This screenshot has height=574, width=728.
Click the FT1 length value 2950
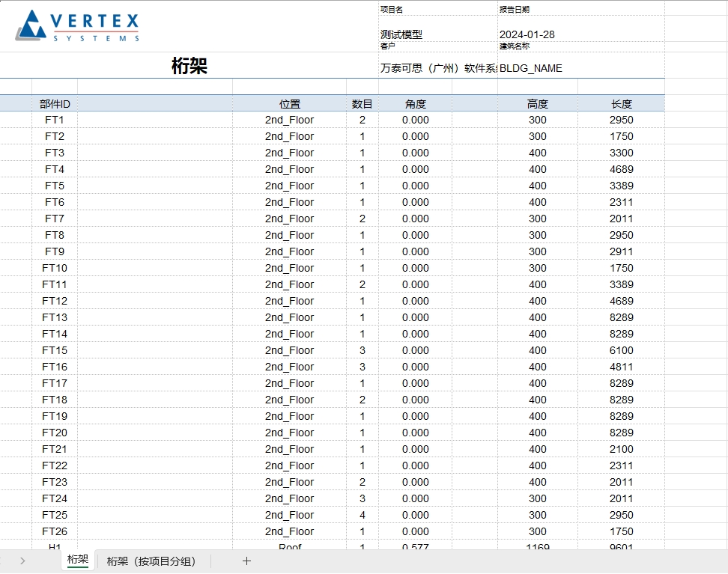tap(621, 120)
